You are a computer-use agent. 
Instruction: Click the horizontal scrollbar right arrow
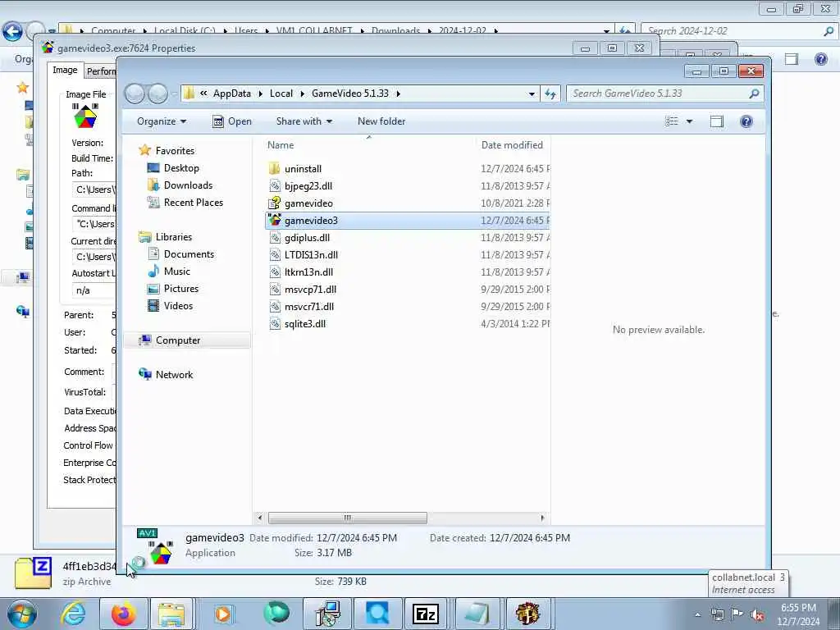click(x=543, y=518)
